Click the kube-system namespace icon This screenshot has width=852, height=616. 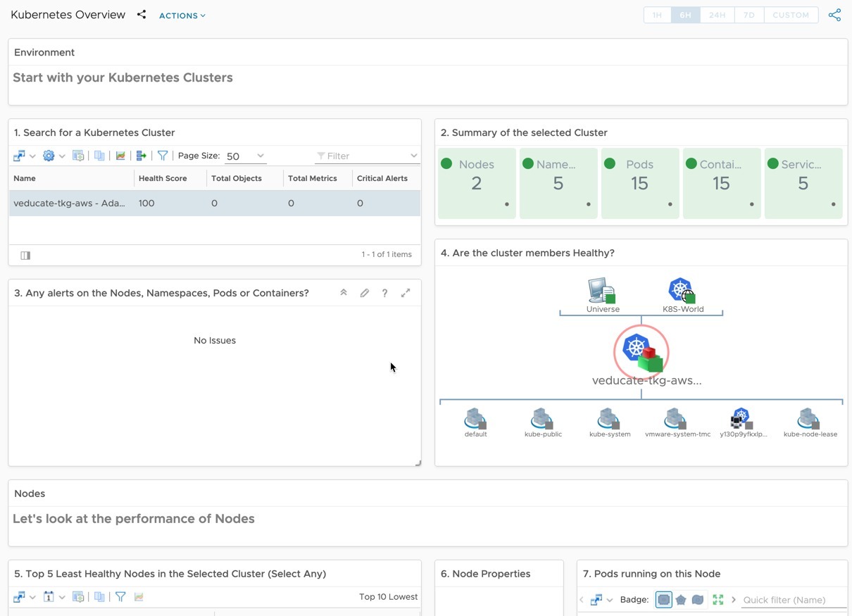pos(608,419)
